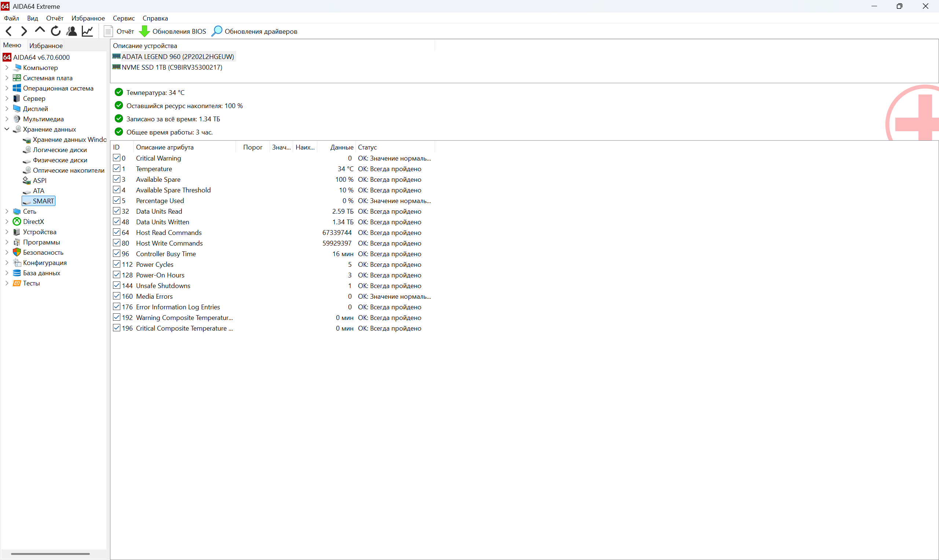939x560 pixels.
Task: Click the green BIOS update arrow icon
Action: click(144, 31)
